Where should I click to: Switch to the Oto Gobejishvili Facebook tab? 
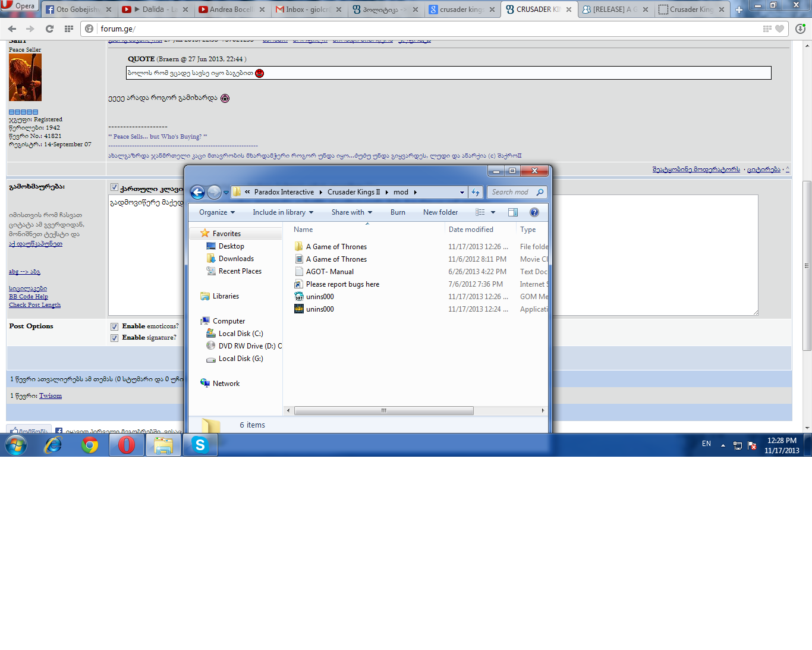[x=78, y=10]
